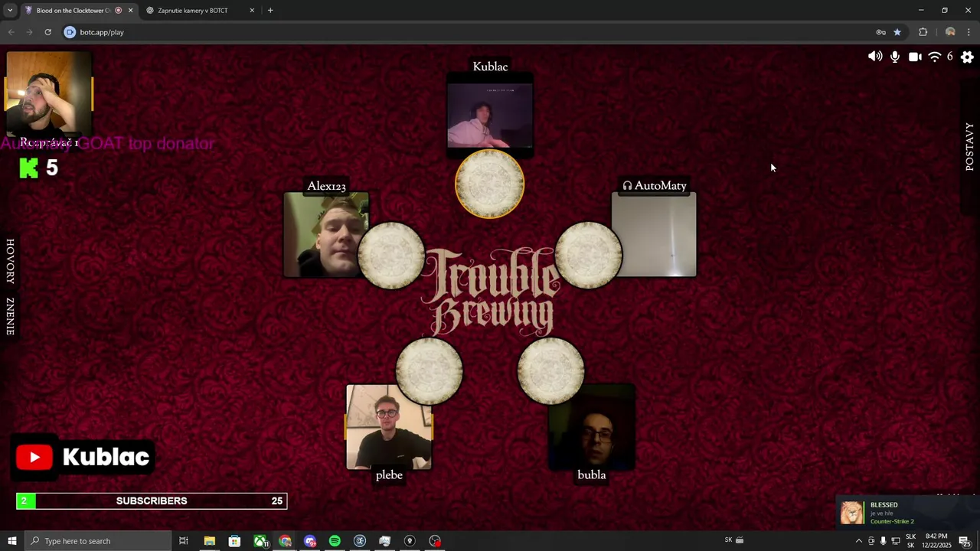This screenshot has height=551, width=980.
Task: Switch to the Zapnutie kamery v BOTCT tab
Action: (199, 11)
